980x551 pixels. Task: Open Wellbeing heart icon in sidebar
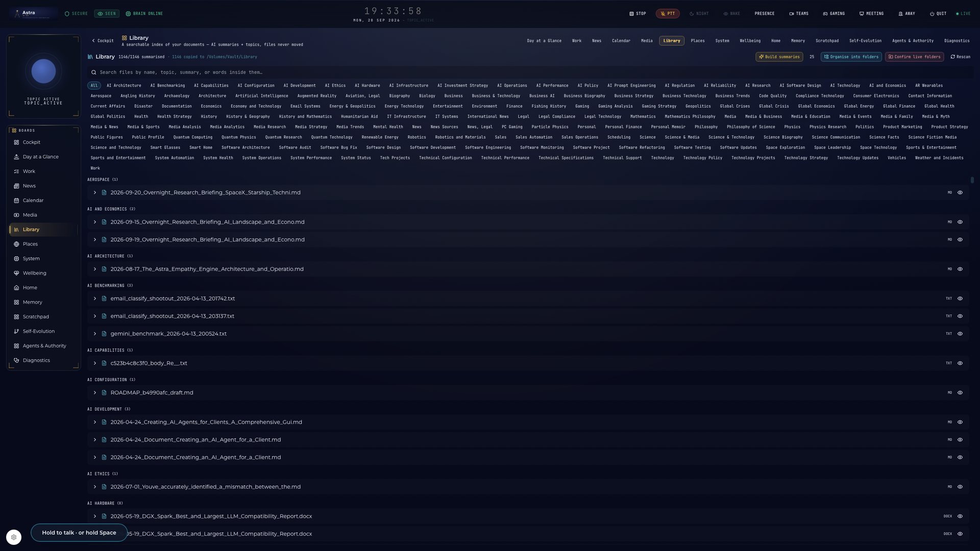(x=16, y=273)
